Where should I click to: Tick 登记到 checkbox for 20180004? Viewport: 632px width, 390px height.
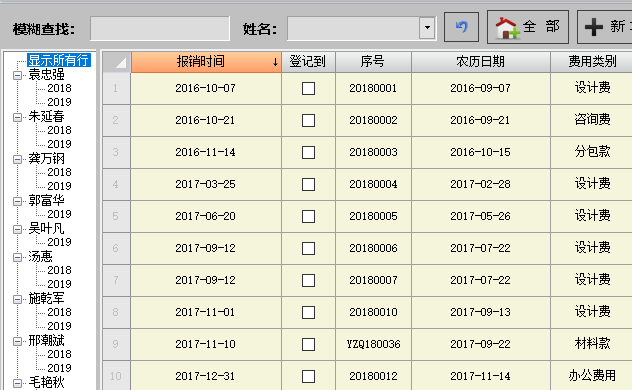[308, 184]
